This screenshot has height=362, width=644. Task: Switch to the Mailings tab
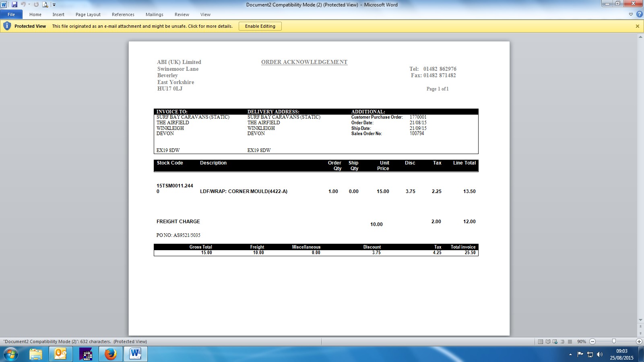pyautogui.click(x=155, y=14)
